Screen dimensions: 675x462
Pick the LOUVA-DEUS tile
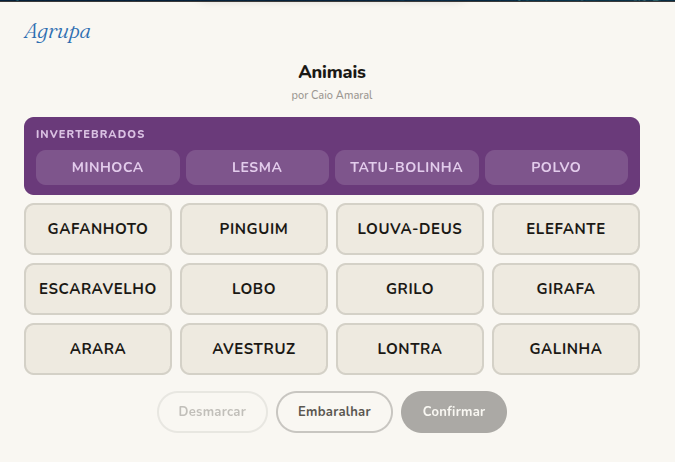410,229
